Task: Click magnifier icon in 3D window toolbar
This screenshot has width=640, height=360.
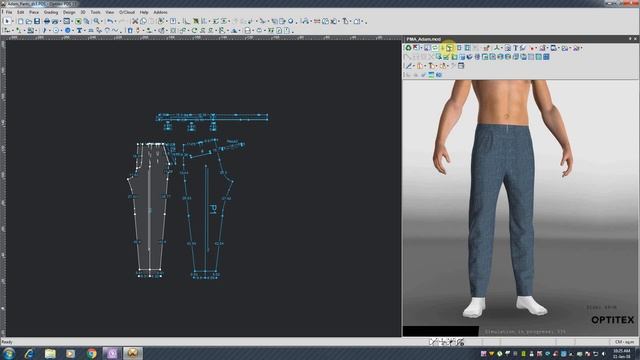Action: pos(438,57)
